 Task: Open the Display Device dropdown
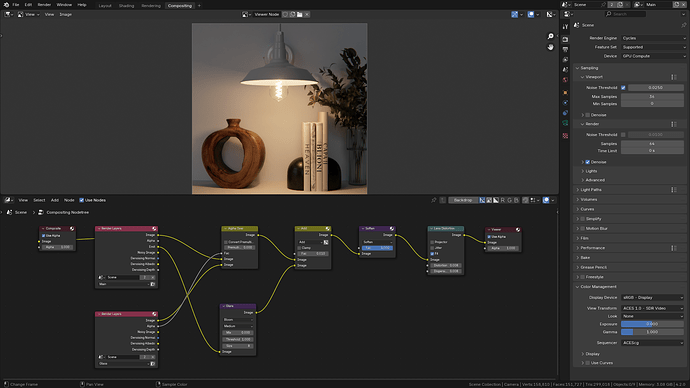(x=653, y=297)
